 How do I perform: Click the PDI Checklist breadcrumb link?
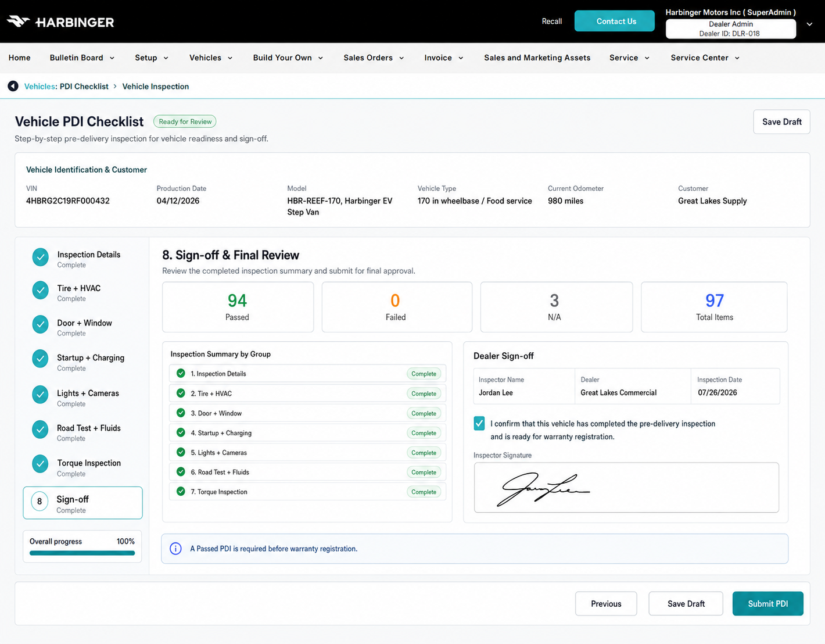coord(84,87)
